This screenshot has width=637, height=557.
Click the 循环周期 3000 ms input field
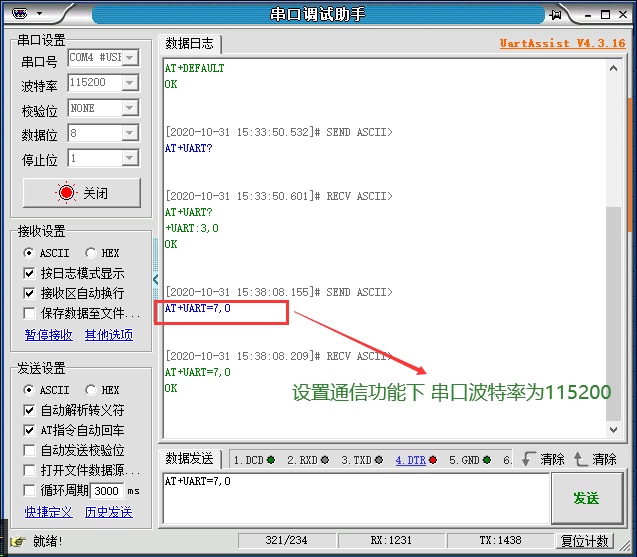point(107,491)
